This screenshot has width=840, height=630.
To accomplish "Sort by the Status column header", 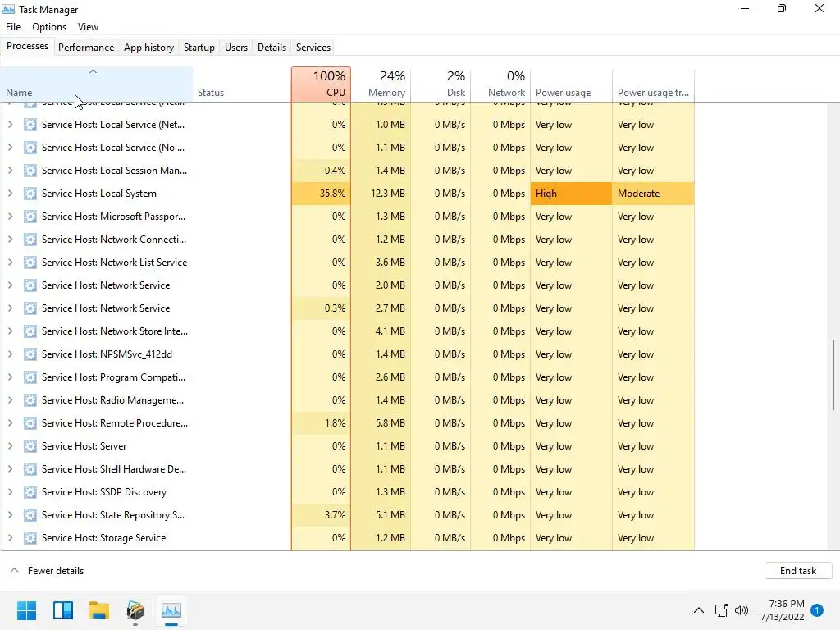I will tap(242, 84).
